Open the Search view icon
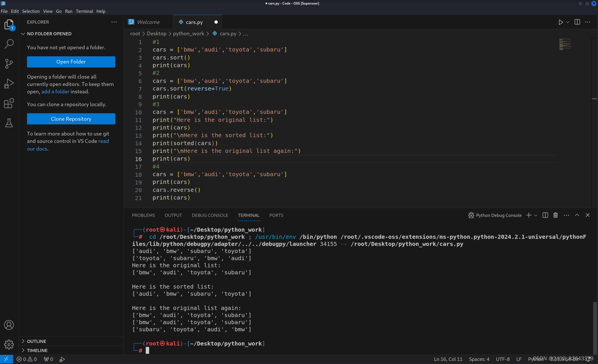Viewport: 598px width, 364px height. 9,44
